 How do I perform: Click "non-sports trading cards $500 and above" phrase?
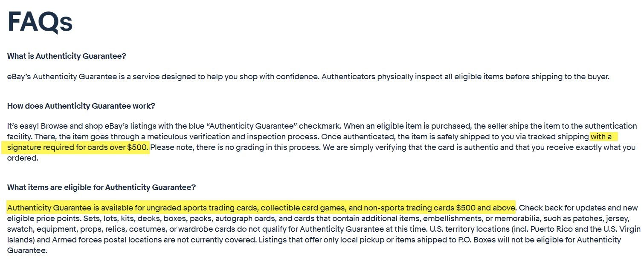[x=439, y=208]
